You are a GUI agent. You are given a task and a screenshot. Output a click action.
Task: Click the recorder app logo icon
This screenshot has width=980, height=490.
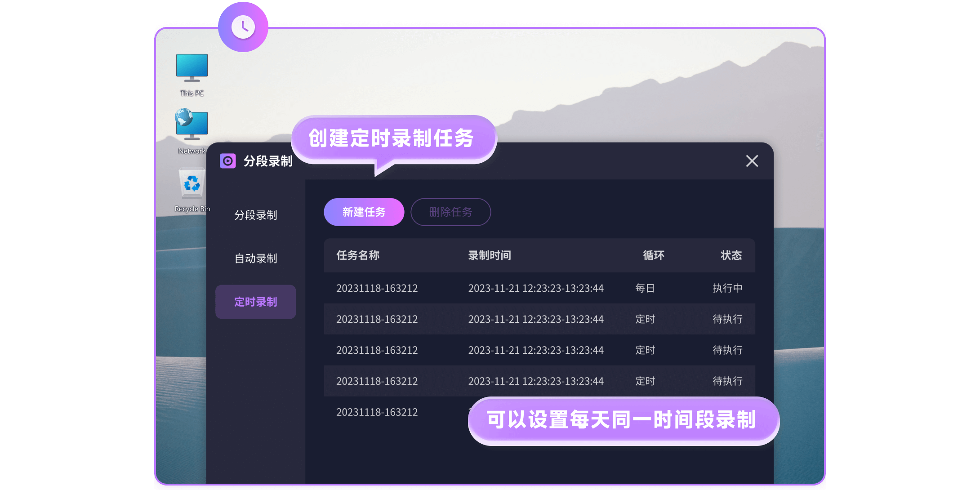point(228,161)
